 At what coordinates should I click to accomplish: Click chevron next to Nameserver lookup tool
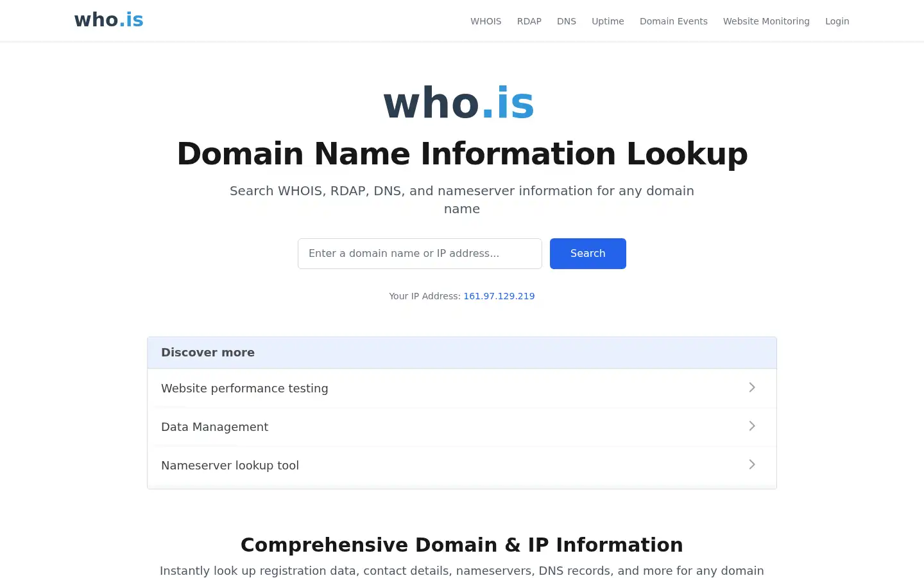pyautogui.click(x=752, y=464)
